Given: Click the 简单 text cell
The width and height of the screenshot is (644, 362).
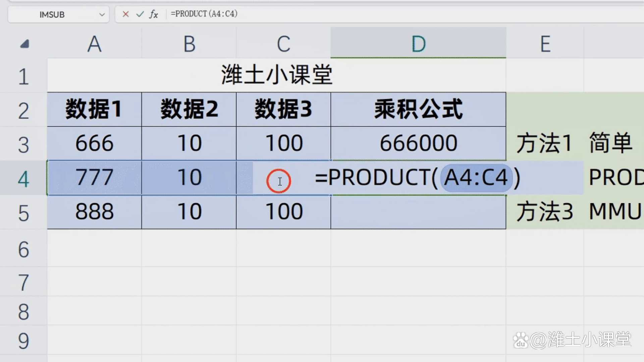Looking at the screenshot, I should pyautogui.click(x=610, y=143).
